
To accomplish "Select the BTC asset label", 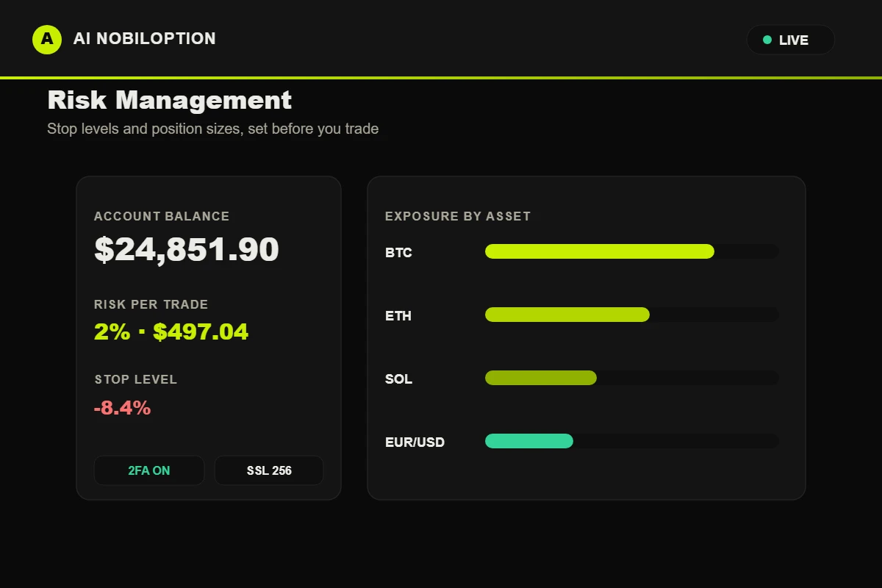I will click(x=398, y=253).
